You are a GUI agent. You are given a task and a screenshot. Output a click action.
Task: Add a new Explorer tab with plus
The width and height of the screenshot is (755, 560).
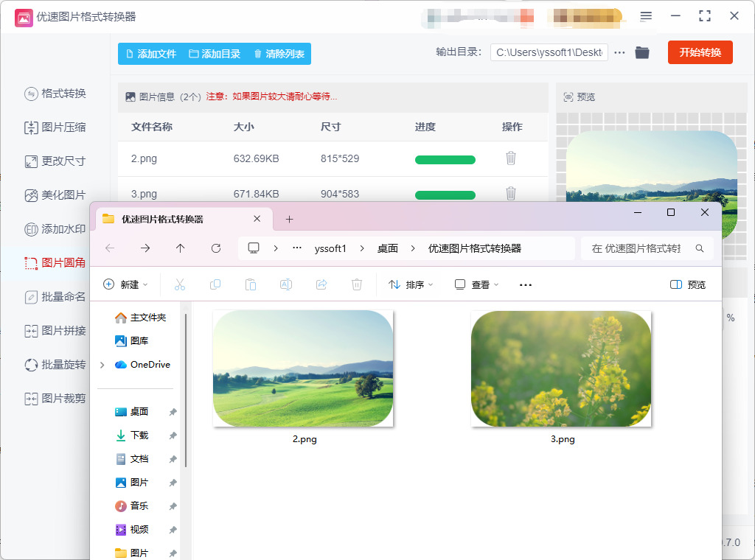point(289,220)
